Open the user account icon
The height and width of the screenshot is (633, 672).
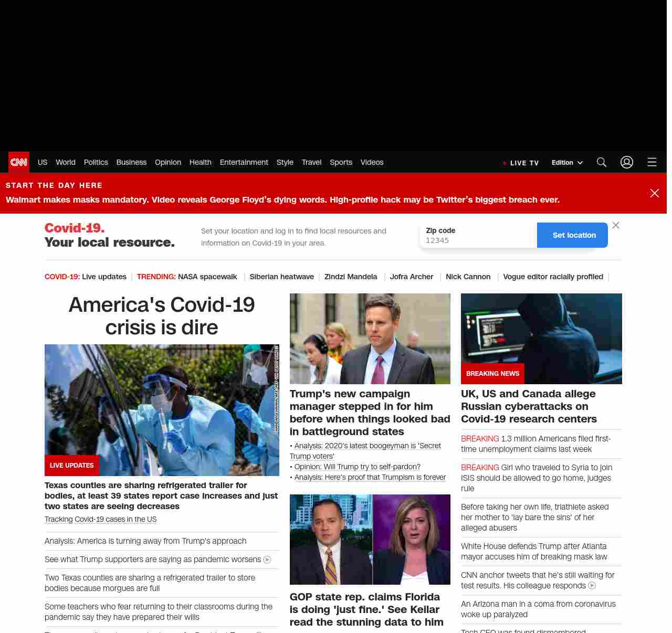click(x=627, y=162)
